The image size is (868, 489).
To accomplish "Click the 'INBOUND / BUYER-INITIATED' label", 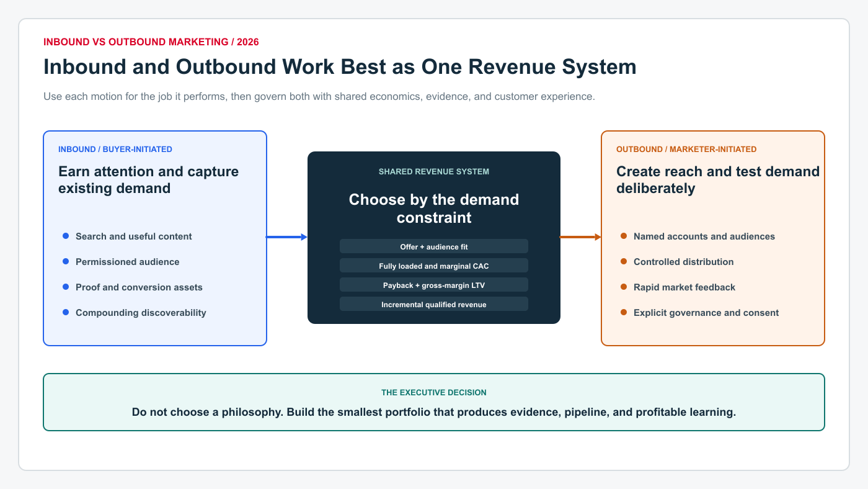I will (115, 149).
